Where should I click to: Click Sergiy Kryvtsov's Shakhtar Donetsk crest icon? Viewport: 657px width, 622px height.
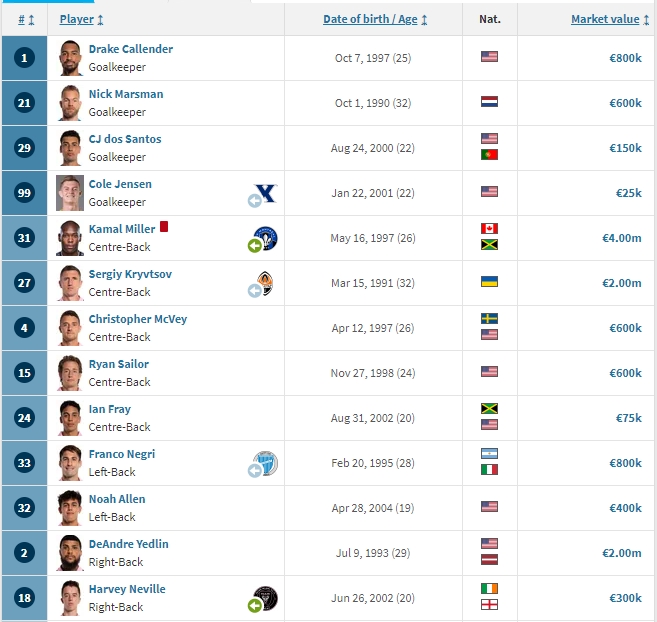point(265,283)
